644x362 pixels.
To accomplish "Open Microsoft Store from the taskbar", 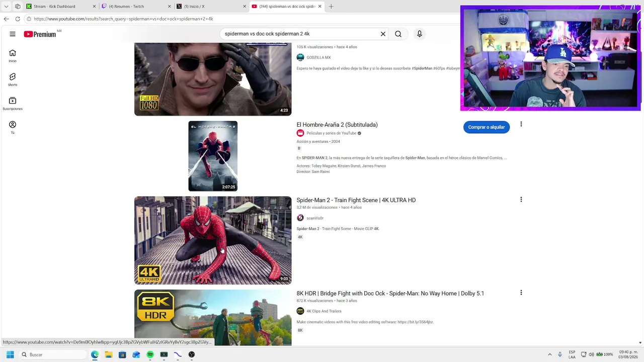I will pos(122,354).
